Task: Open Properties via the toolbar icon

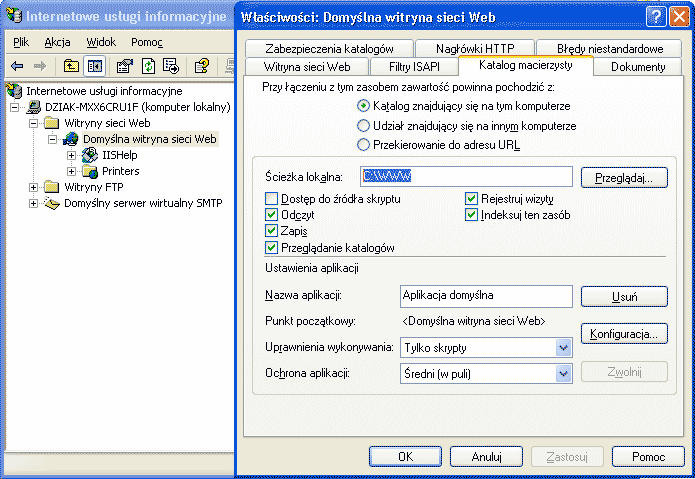Action: pyautogui.click(x=125, y=66)
